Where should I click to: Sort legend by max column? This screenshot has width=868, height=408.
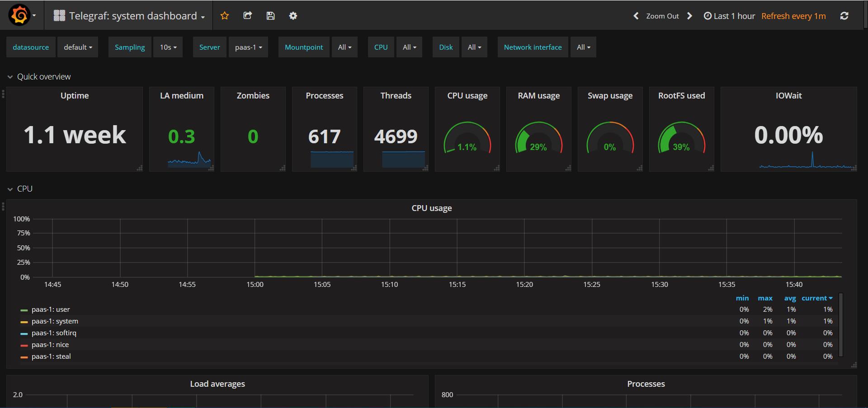(x=765, y=298)
